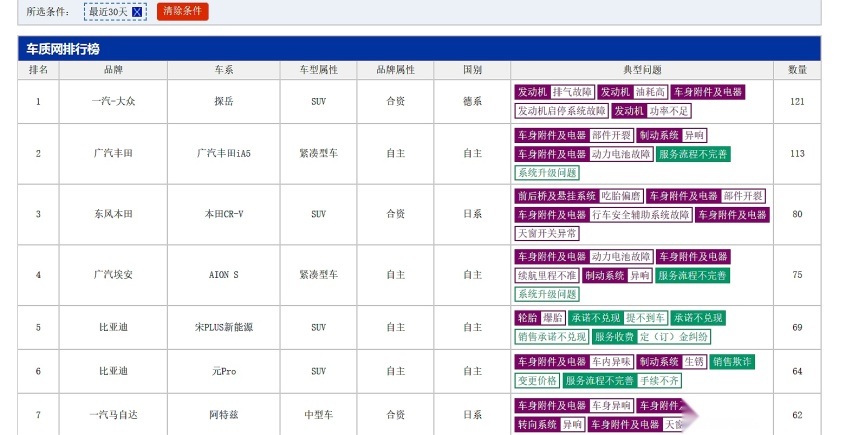
Task: Click the 典型问题 column header
Action: pos(642,70)
